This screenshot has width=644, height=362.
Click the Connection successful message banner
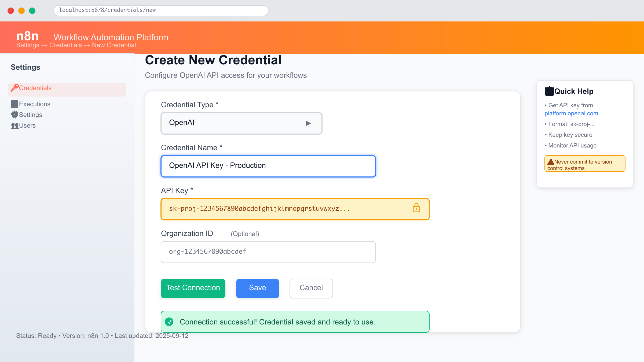pos(295,322)
